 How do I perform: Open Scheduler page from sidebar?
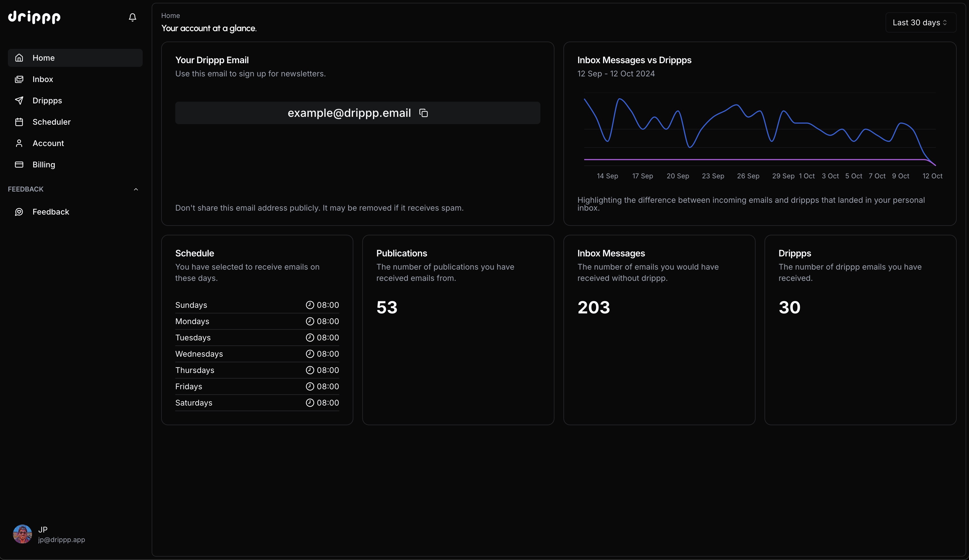click(75, 122)
